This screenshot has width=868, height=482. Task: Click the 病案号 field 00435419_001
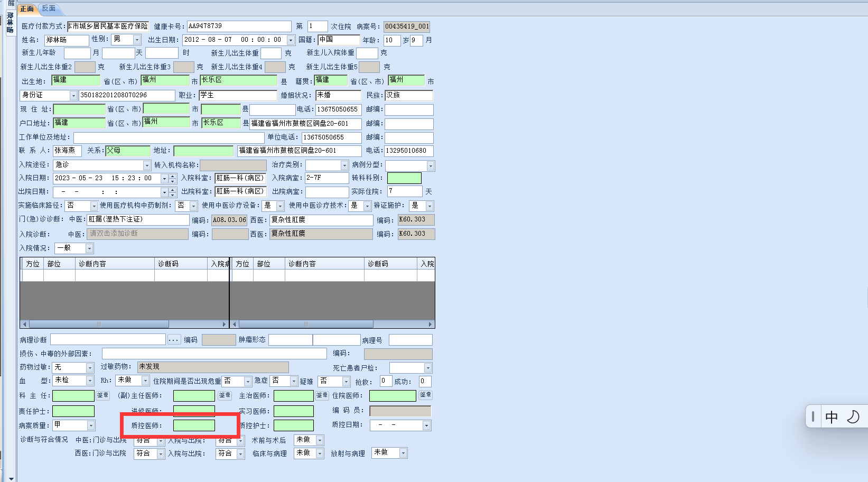pyautogui.click(x=407, y=26)
